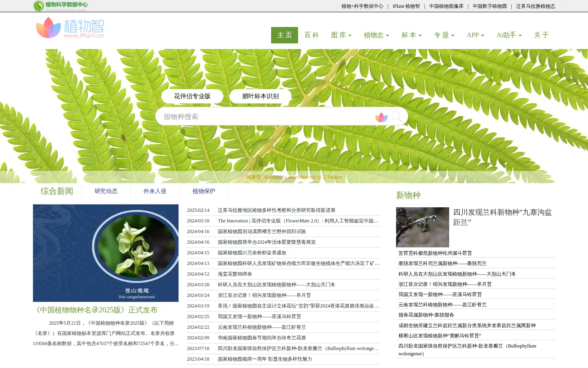Open 墨脱发现兰科兜兰属新物种 link
588x368 pixels.
443,263
